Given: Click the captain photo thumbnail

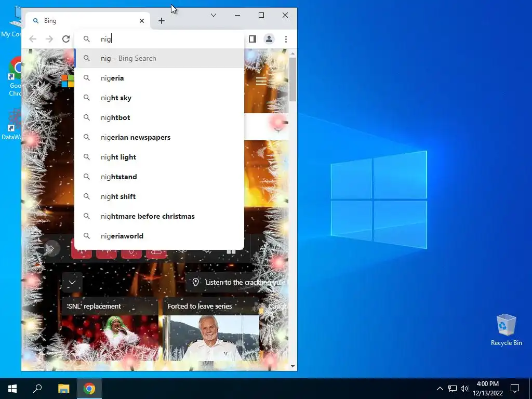Looking at the screenshot, I should (211, 338).
